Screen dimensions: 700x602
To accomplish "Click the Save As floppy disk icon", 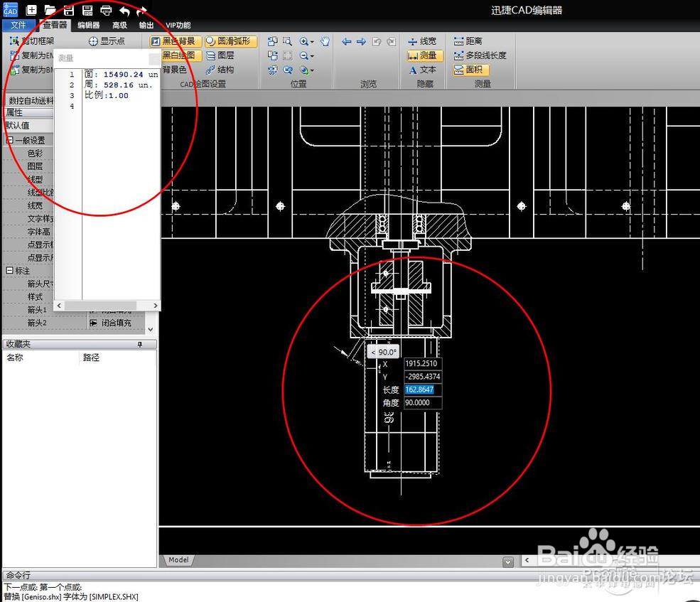I will pyautogui.click(x=87, y=10).
